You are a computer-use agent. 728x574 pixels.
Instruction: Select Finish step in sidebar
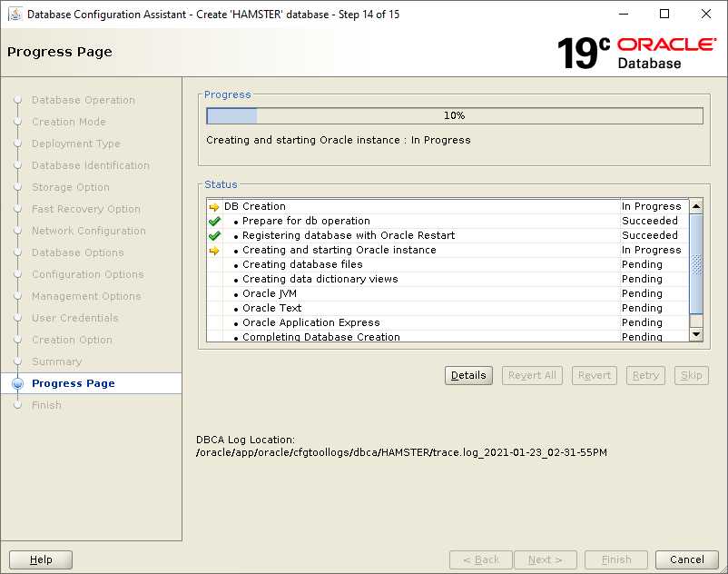(x=46, y=405)
